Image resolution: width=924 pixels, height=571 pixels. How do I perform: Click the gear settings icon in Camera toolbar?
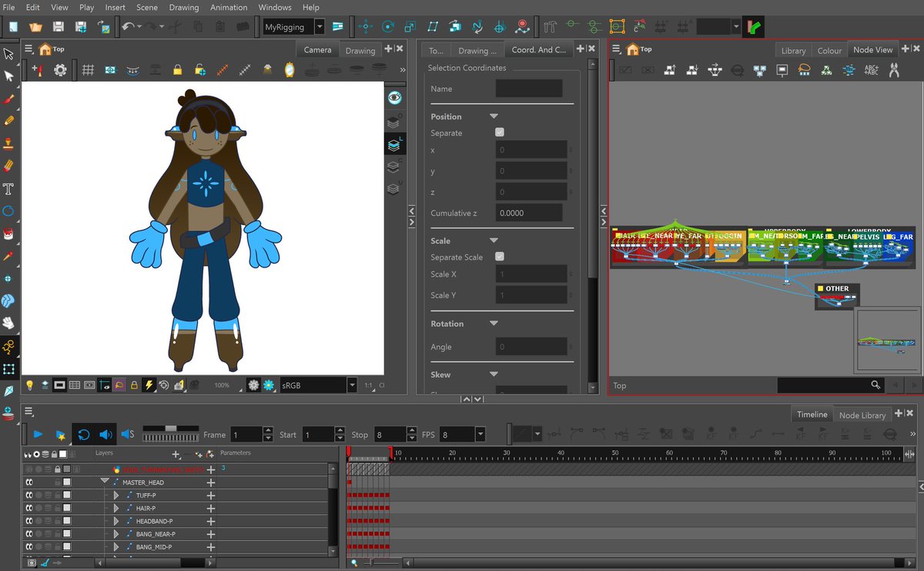(60, 70)
